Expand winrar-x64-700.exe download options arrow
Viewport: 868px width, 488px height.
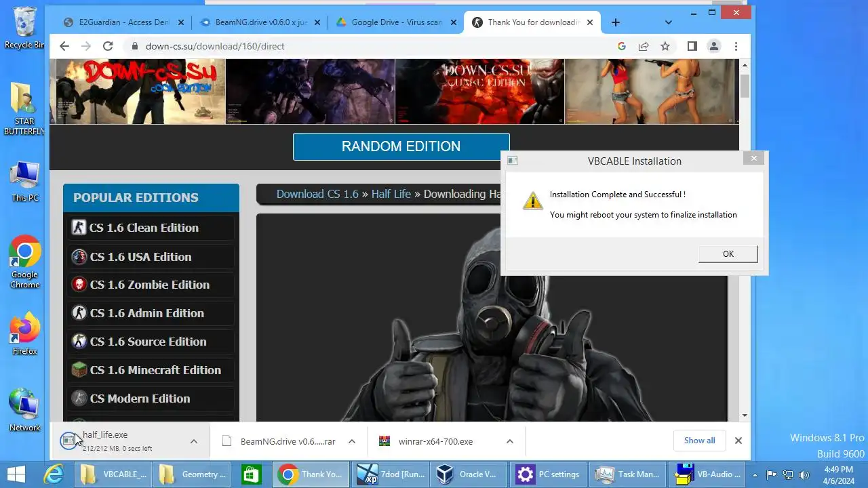pyautogui.click(x=509, y=441)
